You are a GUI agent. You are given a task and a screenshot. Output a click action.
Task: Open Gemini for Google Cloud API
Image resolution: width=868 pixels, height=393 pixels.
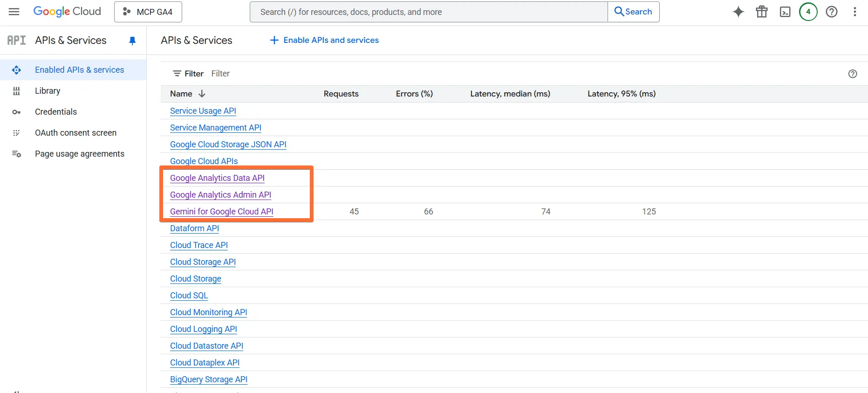(x=222, y=212)
